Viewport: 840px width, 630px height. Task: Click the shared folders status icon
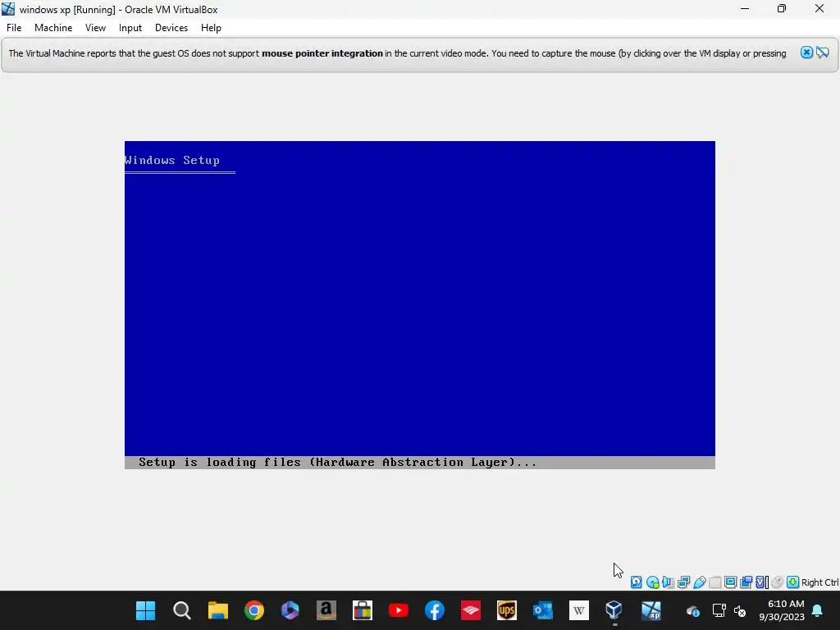(714, 582)
